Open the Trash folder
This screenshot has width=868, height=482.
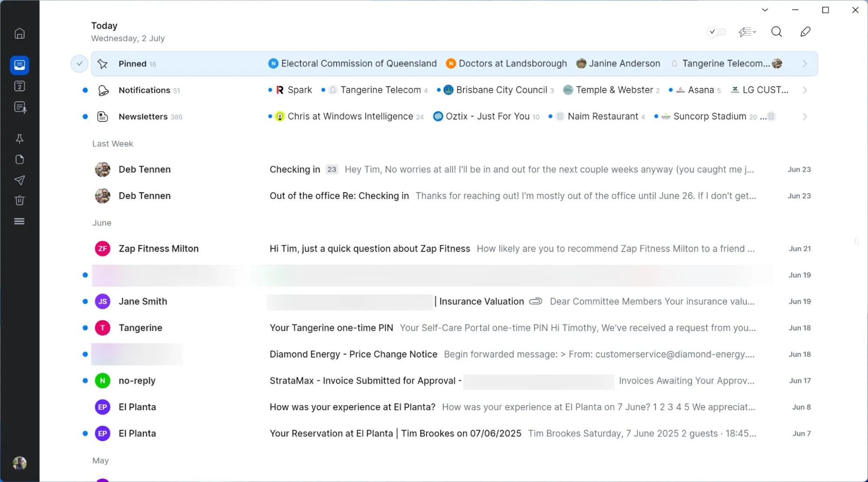[20, 200]
